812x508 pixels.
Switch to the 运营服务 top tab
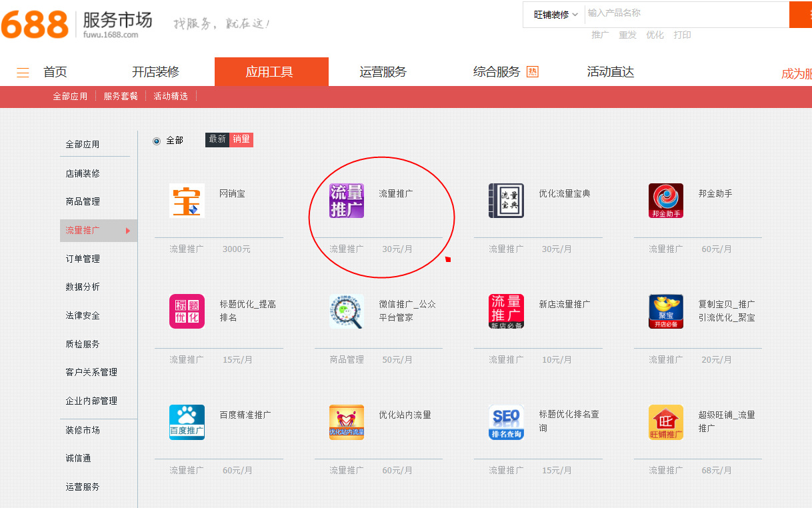pyautogui.click(x=383, y=72)
